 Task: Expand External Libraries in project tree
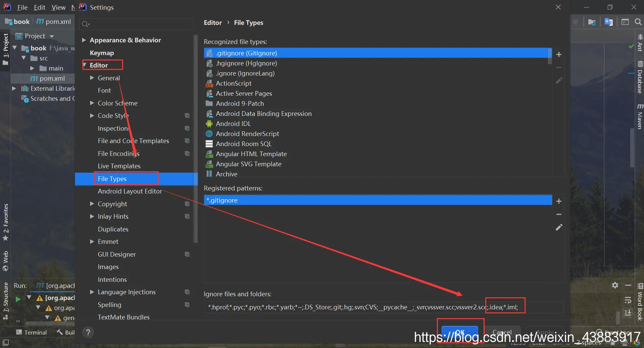14,88
